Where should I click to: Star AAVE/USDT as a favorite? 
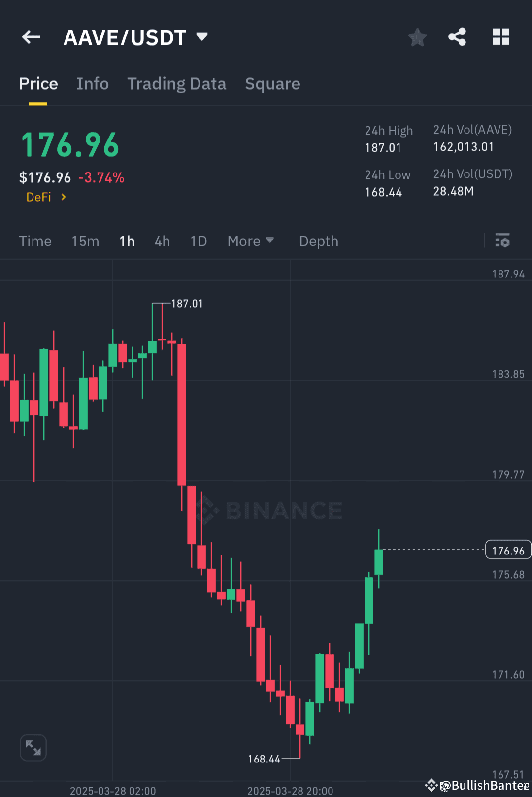click(417, 37)
